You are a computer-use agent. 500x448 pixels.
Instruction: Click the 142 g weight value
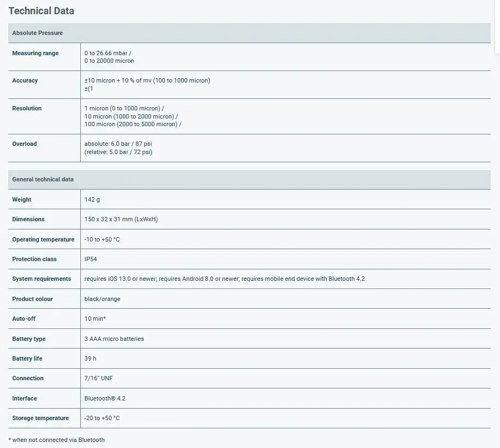coord(92,199)
